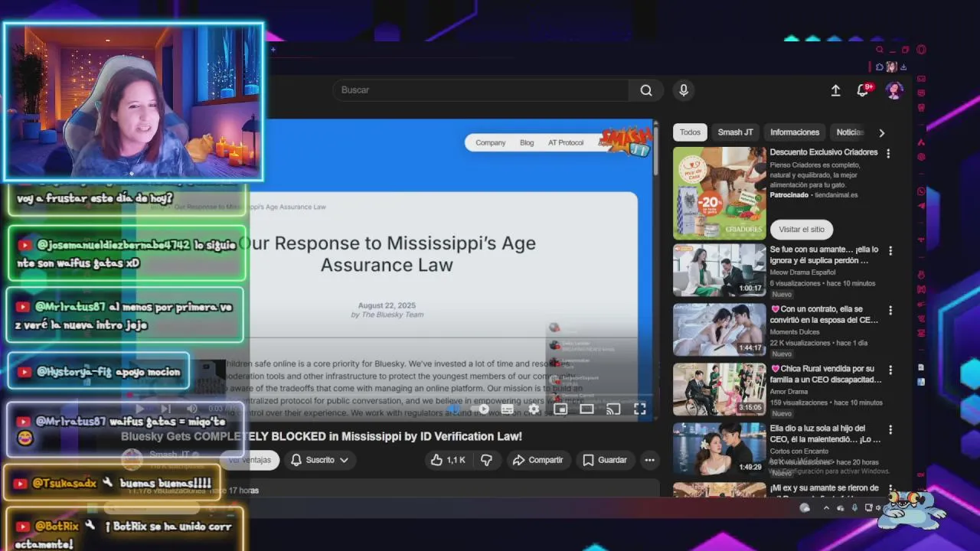980x551 pixels.
Task: Click the taskbar microphone tray icon
Action: tap(854, 507)
